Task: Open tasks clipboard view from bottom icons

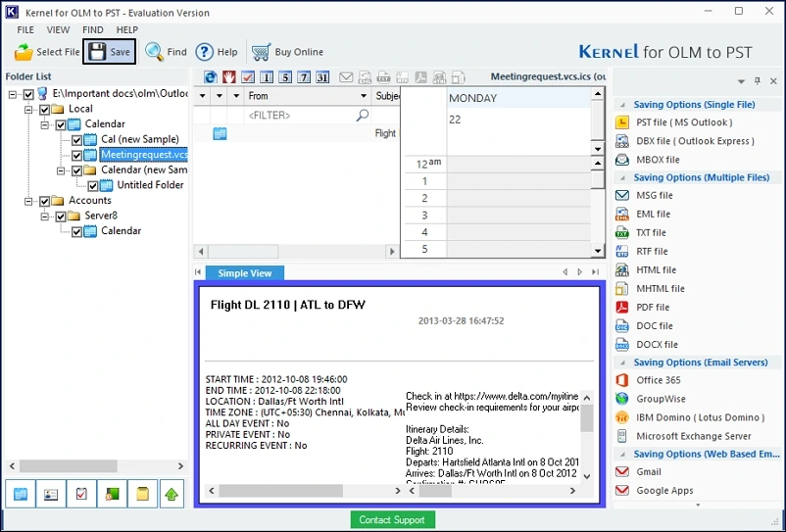Action: click(81, 494)
